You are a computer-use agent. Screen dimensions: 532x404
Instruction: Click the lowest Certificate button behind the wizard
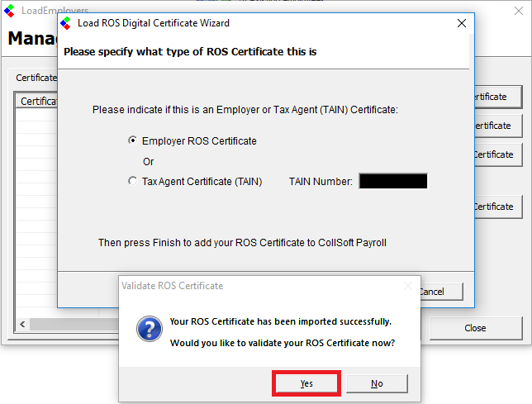(496, 207)
